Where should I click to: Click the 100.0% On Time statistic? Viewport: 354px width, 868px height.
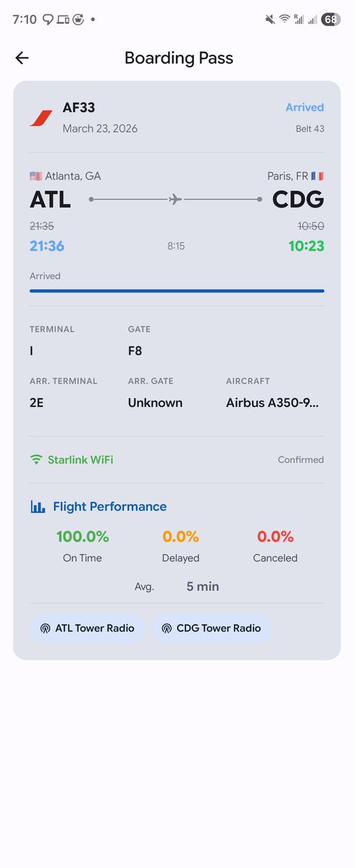coord(83,546)
